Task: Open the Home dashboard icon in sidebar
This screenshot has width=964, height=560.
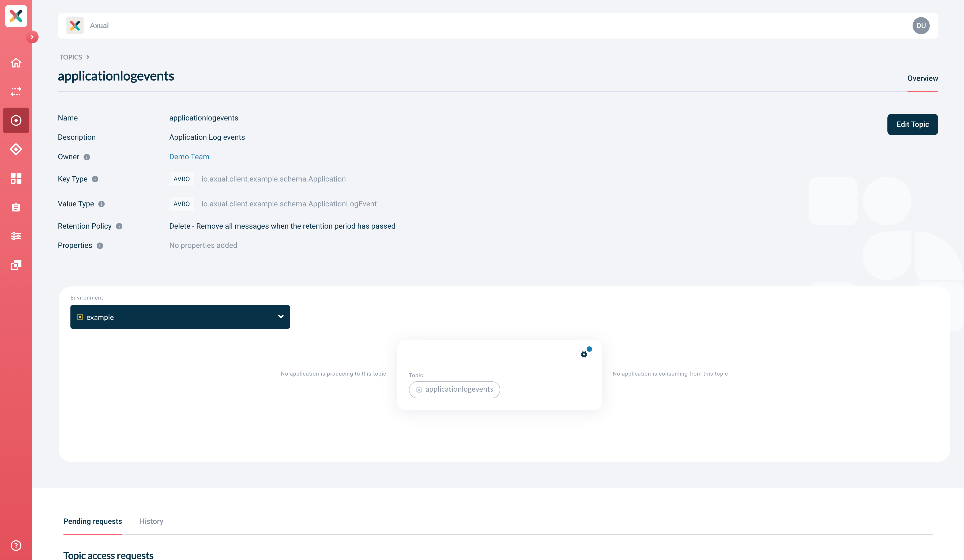Action: click(x=16, y=63)
